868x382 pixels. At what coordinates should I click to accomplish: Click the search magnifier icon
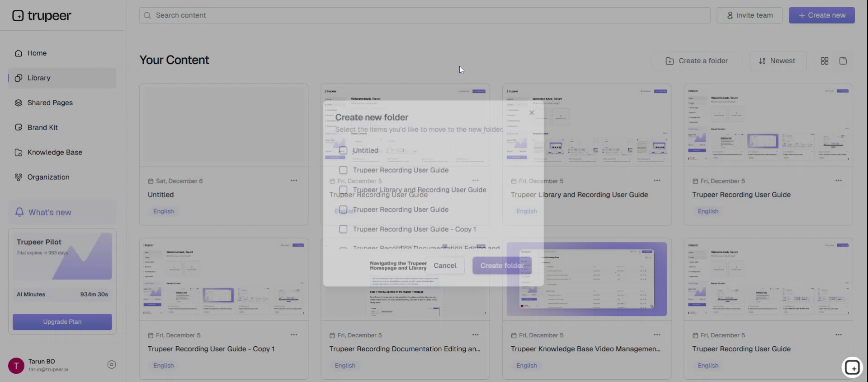click(x=147, y=15)
